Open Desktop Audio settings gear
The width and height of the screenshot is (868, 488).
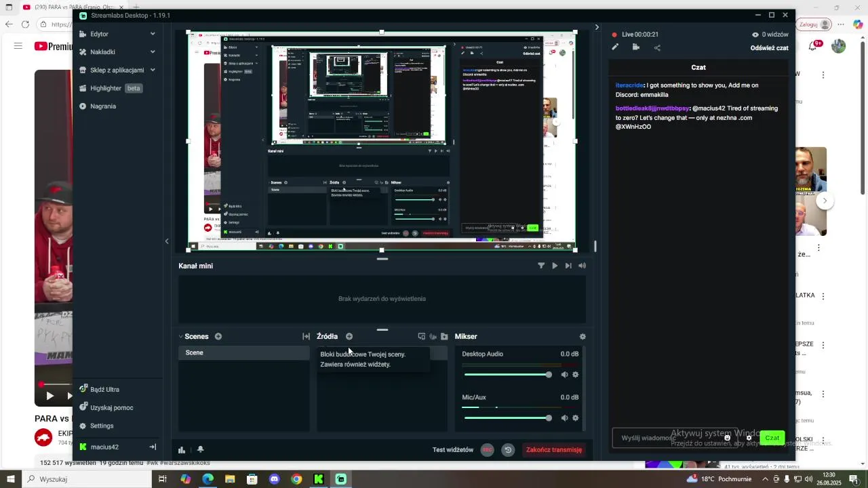(x=576, y=375)
